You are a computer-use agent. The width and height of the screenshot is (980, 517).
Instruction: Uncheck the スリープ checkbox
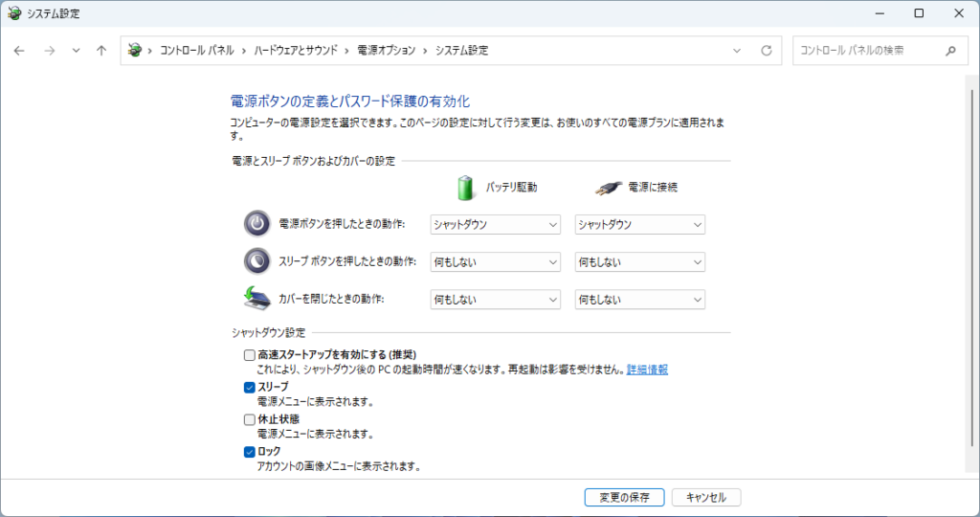(x=250, y=388)
